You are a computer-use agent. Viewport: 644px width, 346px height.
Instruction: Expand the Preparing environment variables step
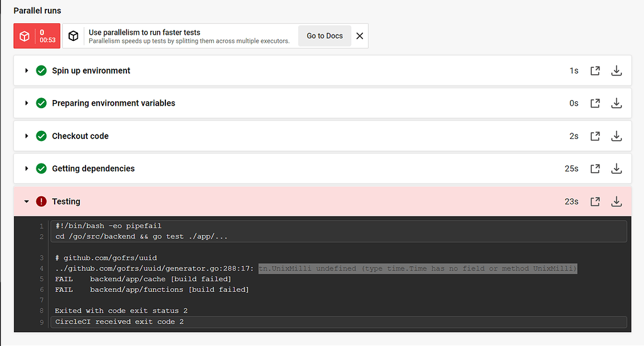[x=26, y=103]
